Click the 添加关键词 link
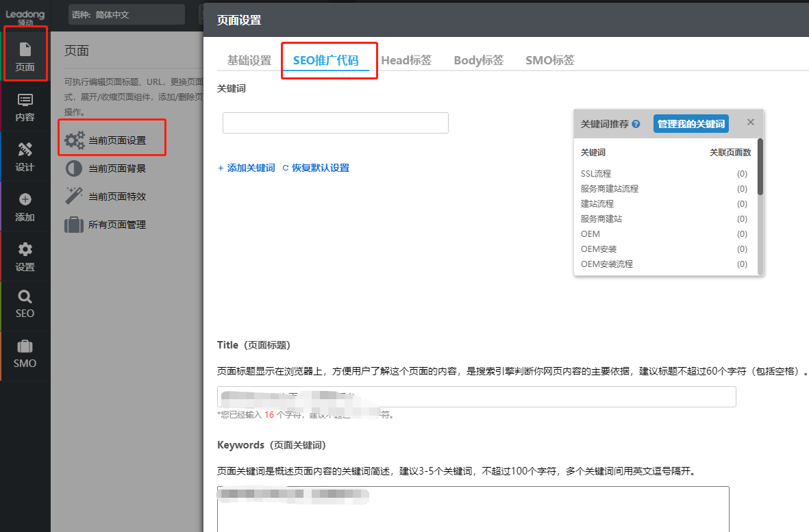The image size is (809, 532). pos(247,168)
